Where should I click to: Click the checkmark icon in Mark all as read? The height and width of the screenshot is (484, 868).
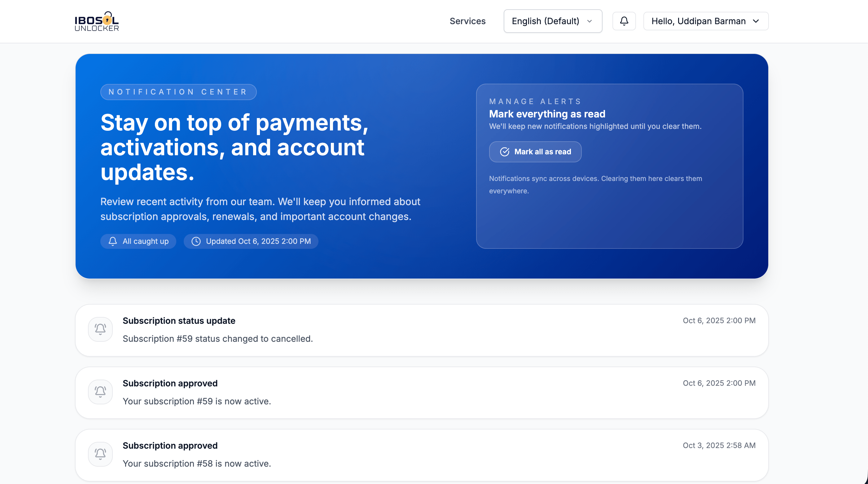coord(504,152)
